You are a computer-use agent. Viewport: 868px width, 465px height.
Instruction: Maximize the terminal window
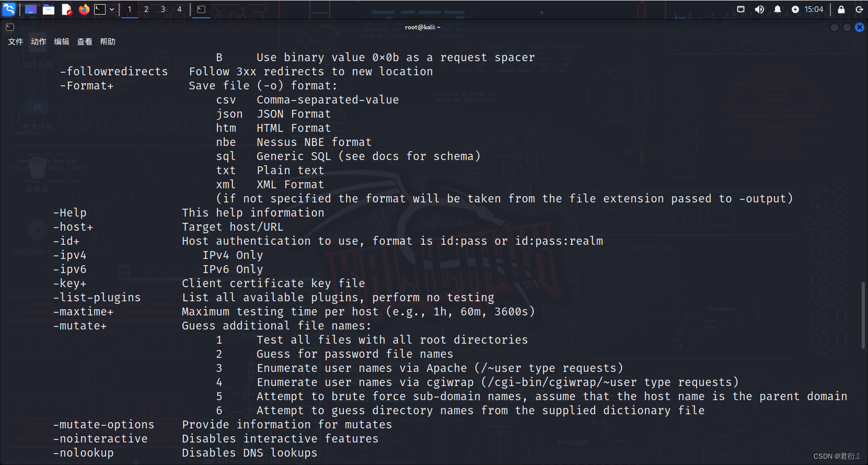(x=847, y=27)
